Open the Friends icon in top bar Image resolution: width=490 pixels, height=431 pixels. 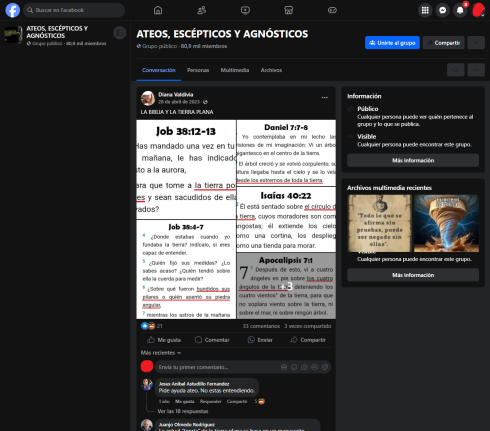(x=202, y=10)
